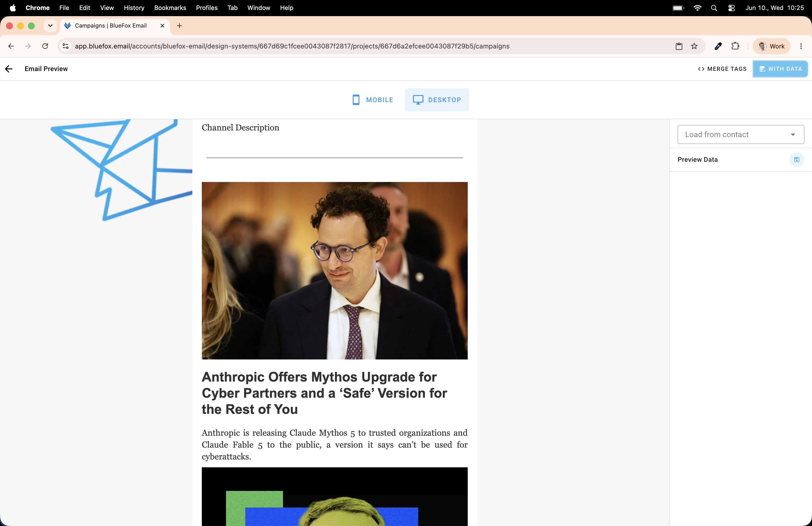The height and width of the screenshot is (526, 812).
Task: Open Chrome three-dot menu
Action: [801, 46]
